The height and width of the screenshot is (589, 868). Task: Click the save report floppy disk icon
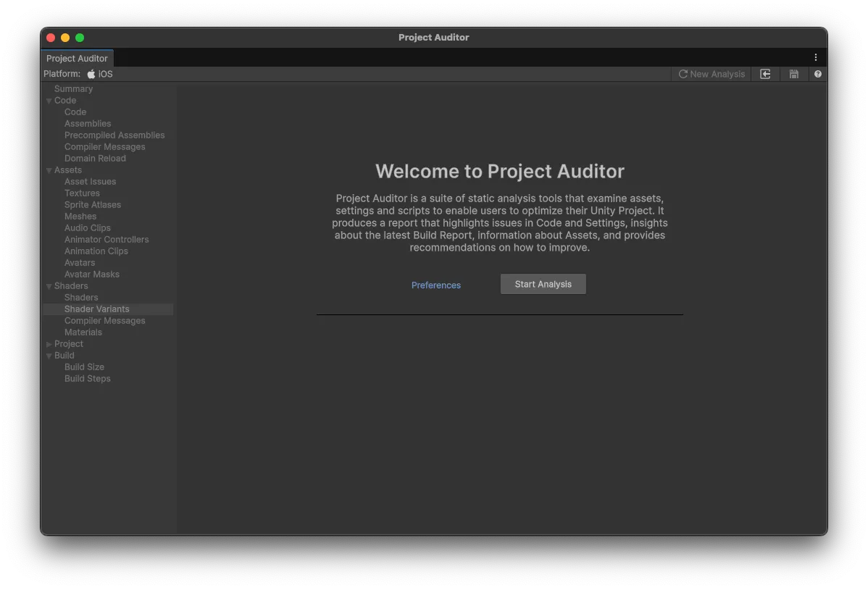pos(794,74)
